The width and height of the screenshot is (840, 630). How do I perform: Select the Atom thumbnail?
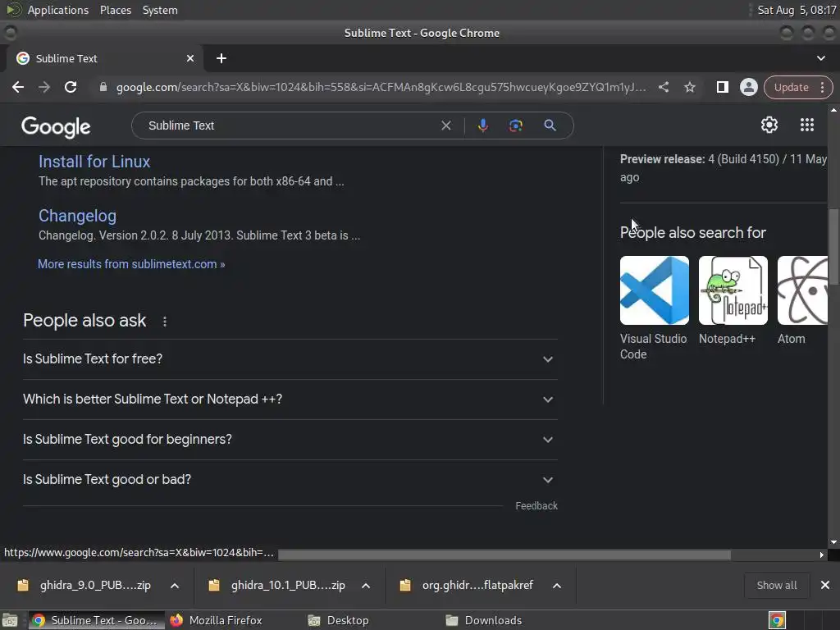(802, 290)
